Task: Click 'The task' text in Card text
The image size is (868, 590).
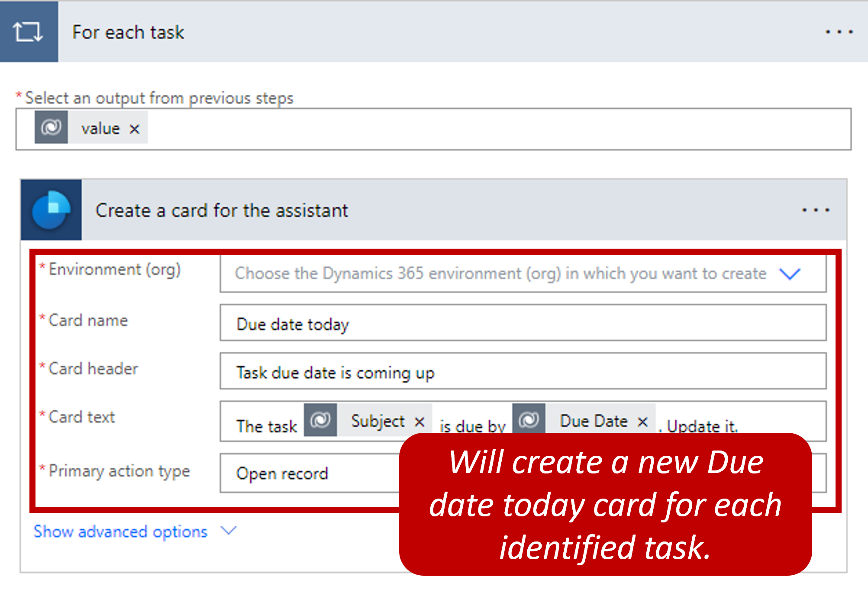Action: coord(267,426)
